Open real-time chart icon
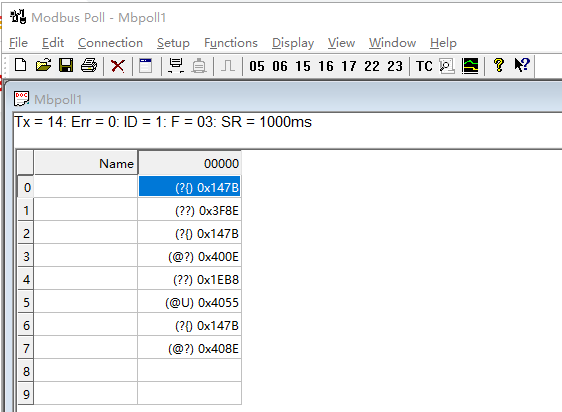 (x=470, y=66)
